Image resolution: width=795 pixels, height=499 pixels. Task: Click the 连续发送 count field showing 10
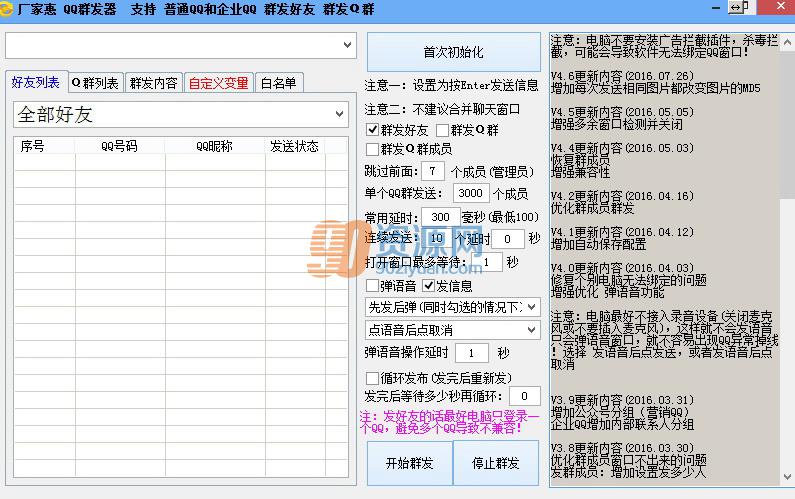[436, 238]
